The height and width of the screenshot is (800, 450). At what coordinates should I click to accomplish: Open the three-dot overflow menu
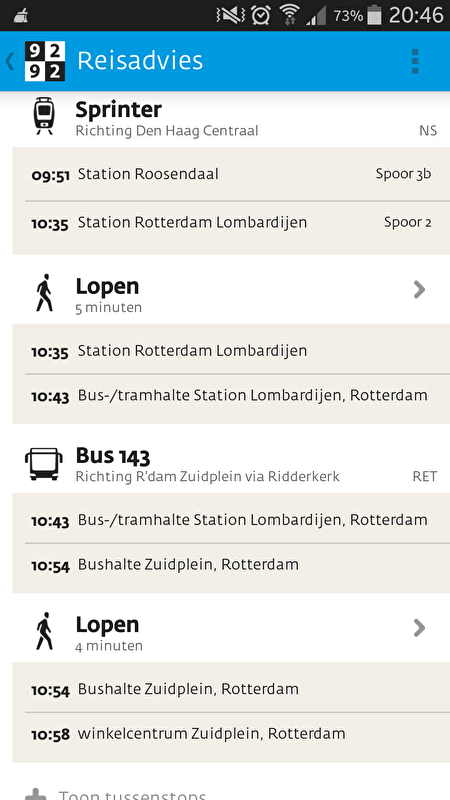click(x=415, y=61)
